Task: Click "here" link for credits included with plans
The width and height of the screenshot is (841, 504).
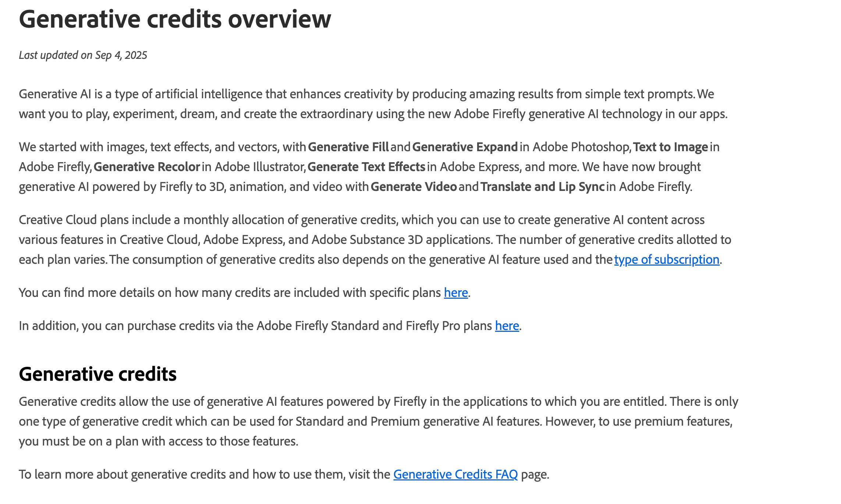Action: click(x=456, y=293)
